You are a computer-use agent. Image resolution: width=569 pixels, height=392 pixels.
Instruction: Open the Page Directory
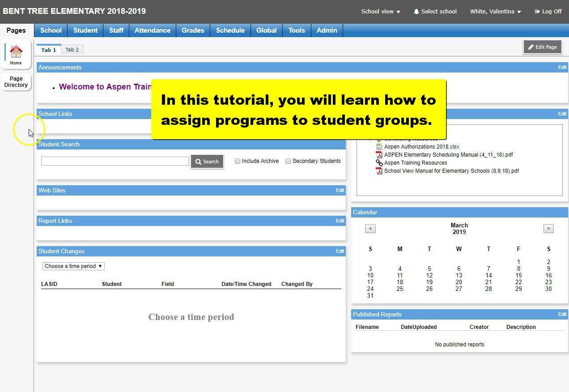pos(16,81)
